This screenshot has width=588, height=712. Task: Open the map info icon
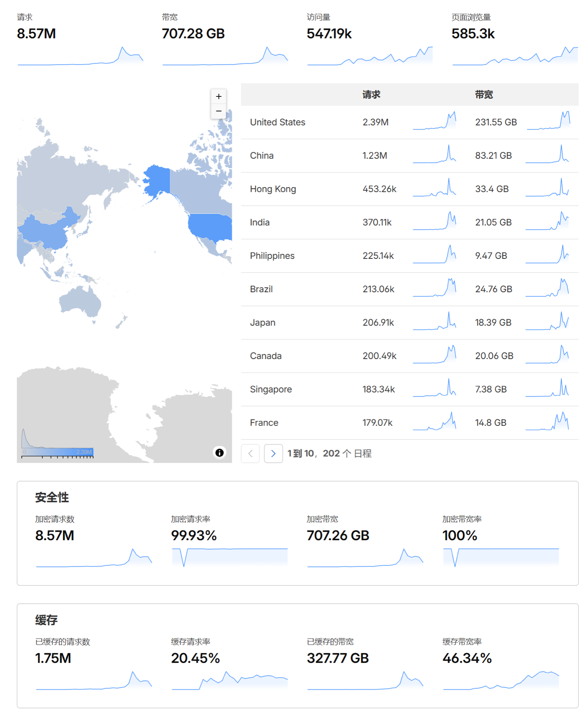point(219,452)
